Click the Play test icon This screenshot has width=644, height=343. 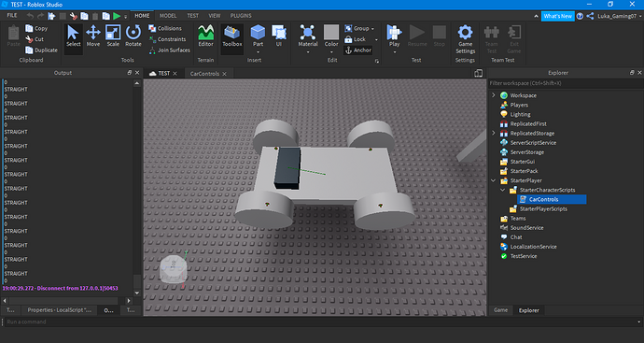(x=394, y=33)
